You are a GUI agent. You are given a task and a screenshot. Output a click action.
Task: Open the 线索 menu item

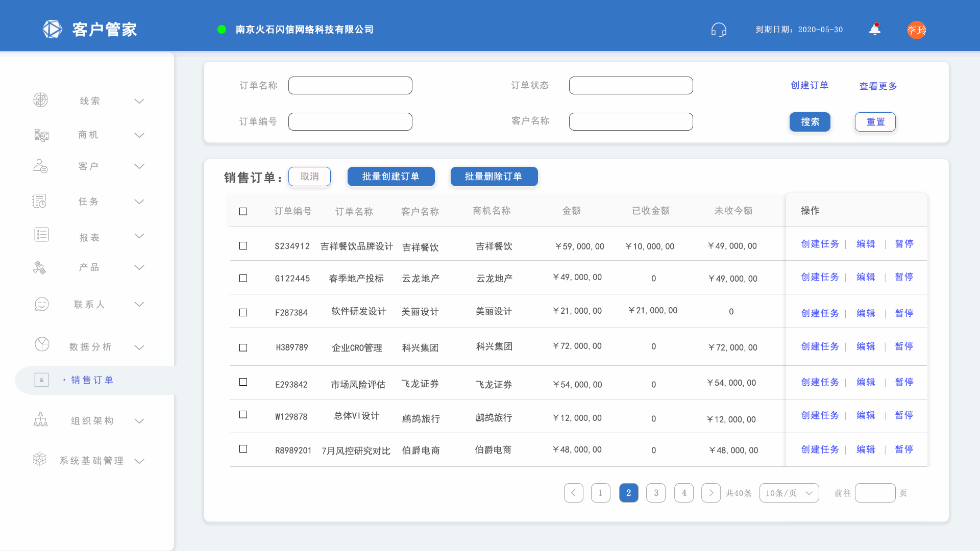90,101
